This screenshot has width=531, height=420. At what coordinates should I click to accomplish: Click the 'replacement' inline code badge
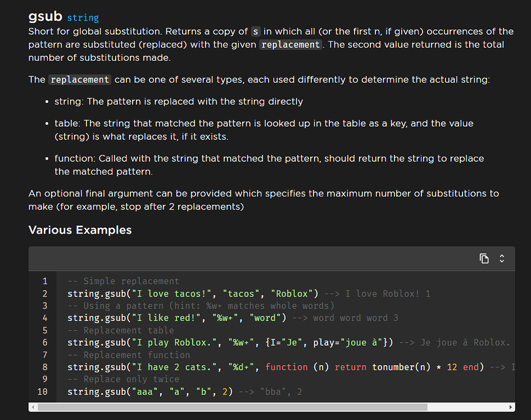(290, 44)
